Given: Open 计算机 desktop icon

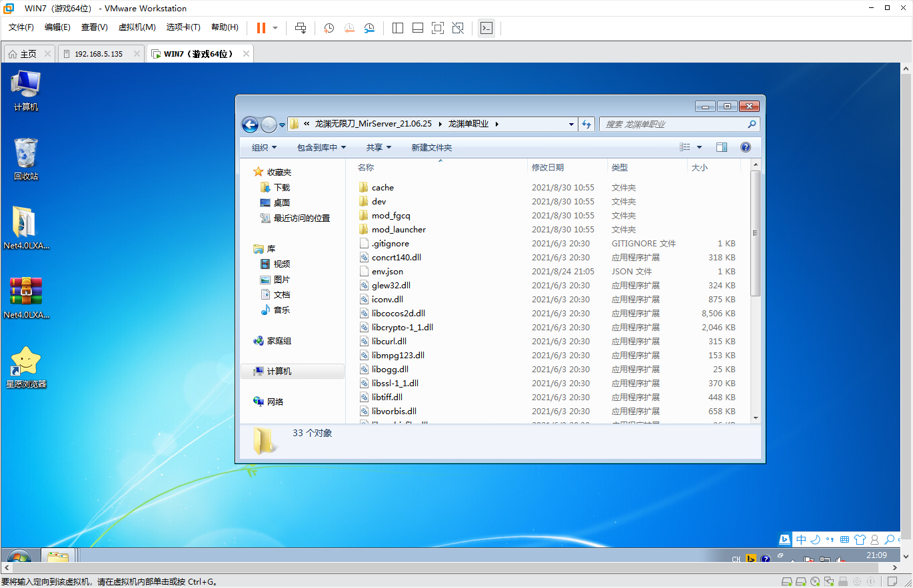Looking at the screenshot, I should pyautogui.click(x=26, y=91).
